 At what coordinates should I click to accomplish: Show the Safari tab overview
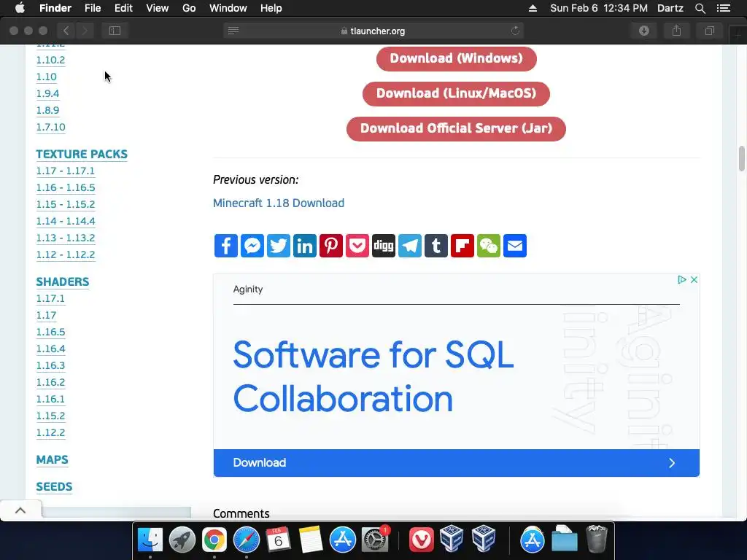click(709, 31)
